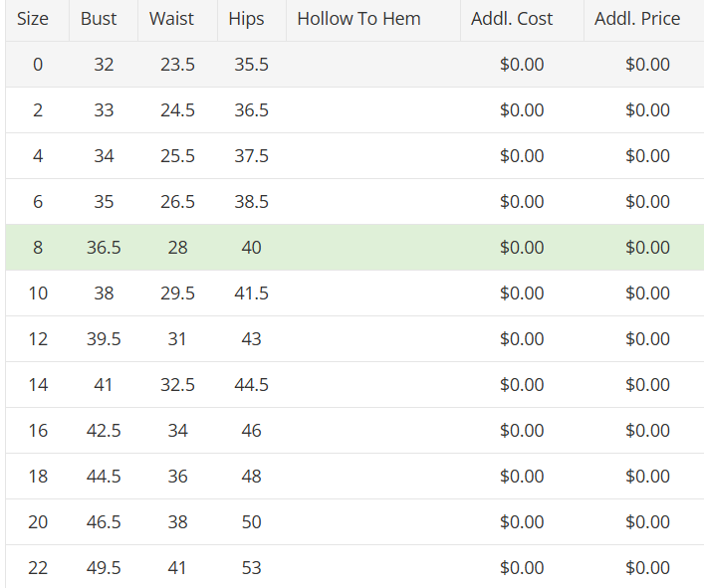Click the Addl. Price cell for size 18
The width and height of the screenshot is (704, 588).
tap(647, 477)
